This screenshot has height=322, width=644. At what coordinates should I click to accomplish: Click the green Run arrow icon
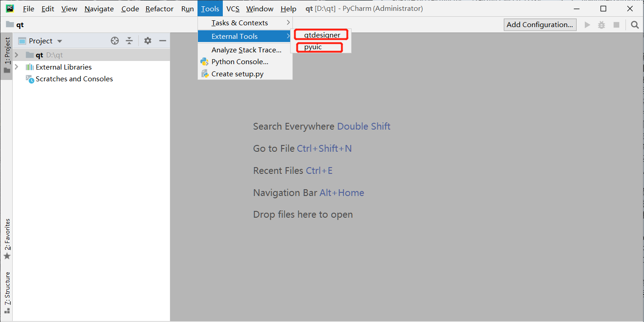[587, 25]
